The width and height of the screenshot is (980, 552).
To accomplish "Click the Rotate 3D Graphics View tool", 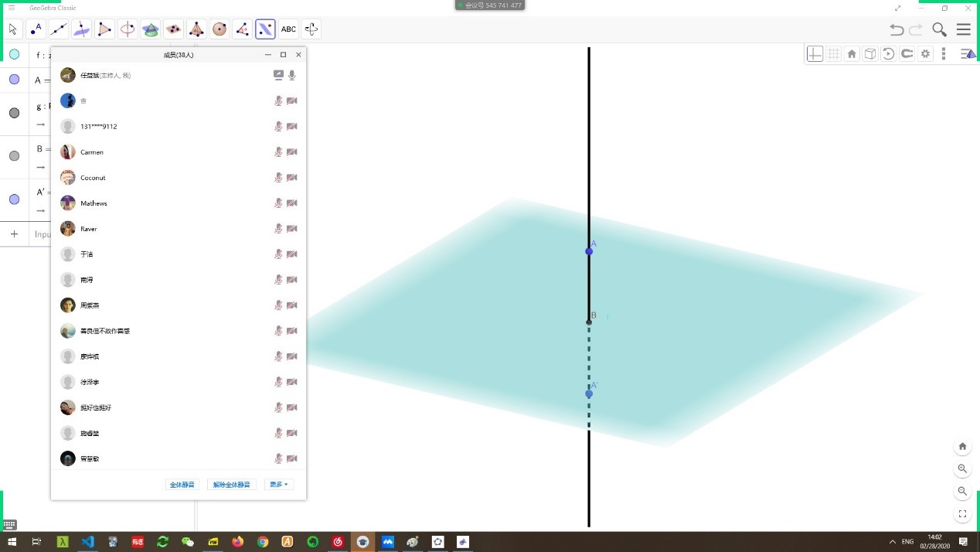I will click(311, 29).
